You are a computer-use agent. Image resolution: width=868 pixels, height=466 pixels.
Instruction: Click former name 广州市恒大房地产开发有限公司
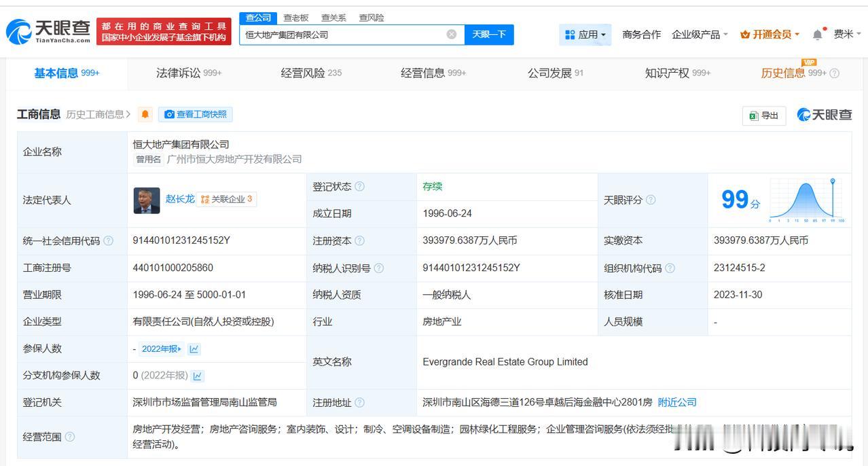[x=234, y=159]
